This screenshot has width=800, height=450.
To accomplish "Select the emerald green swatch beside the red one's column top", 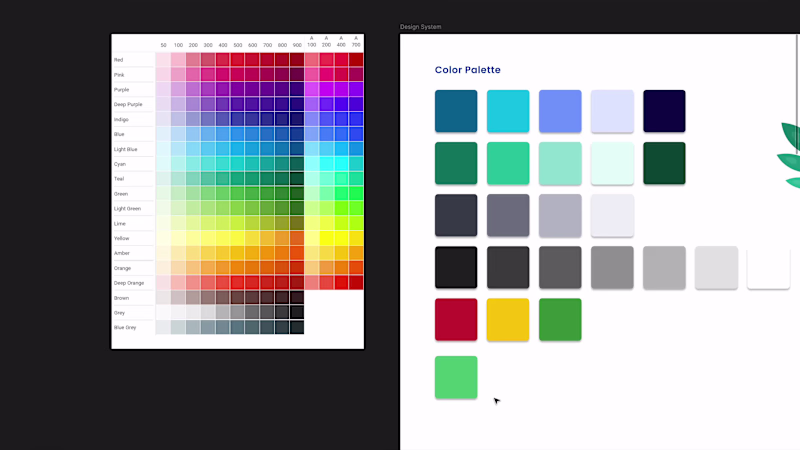I will [x=456, y=163].
